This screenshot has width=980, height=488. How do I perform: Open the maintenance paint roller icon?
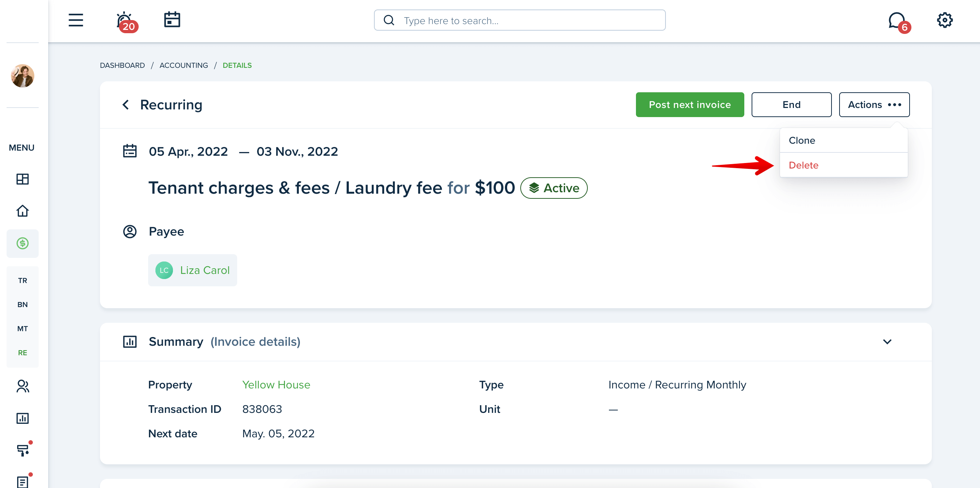[x=23, y=450]
